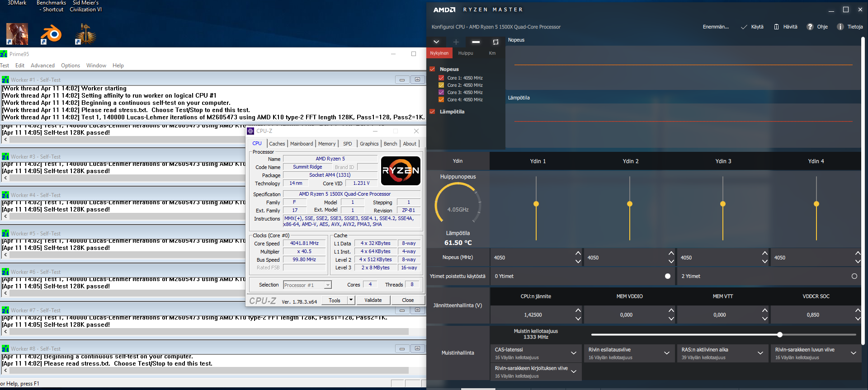Open the Civilization VI desktop icon
Viewport: 868px width, 390px height.
[85, 34]
